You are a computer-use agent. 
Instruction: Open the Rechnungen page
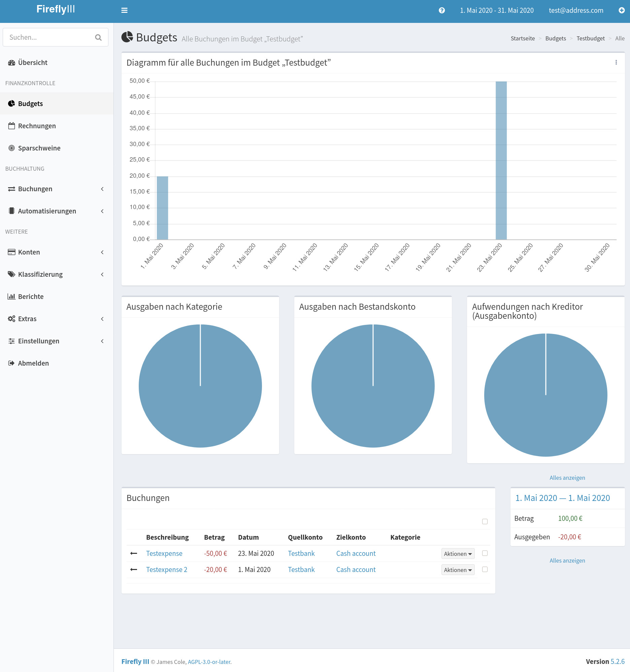pyautogui.click(x=37, y=126)
